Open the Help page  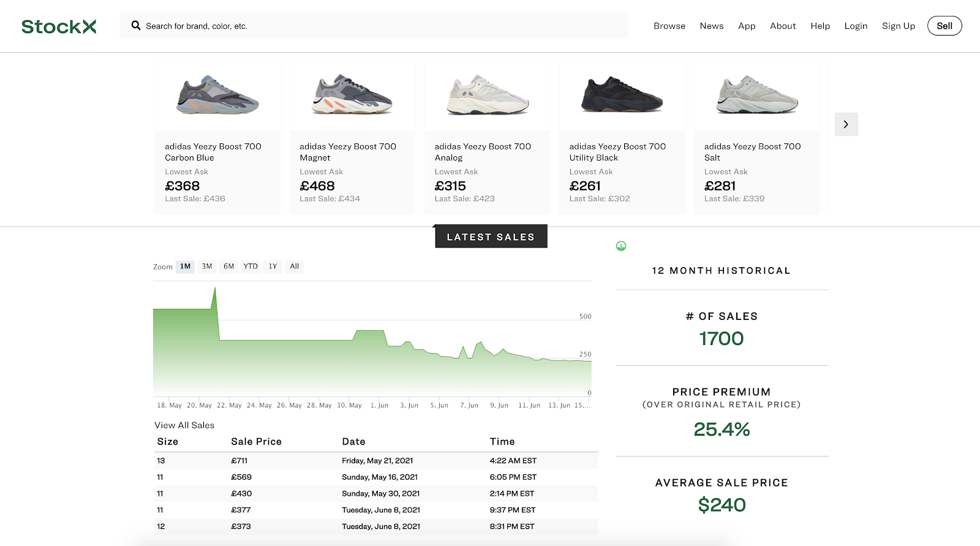click(x=820, y=26)
